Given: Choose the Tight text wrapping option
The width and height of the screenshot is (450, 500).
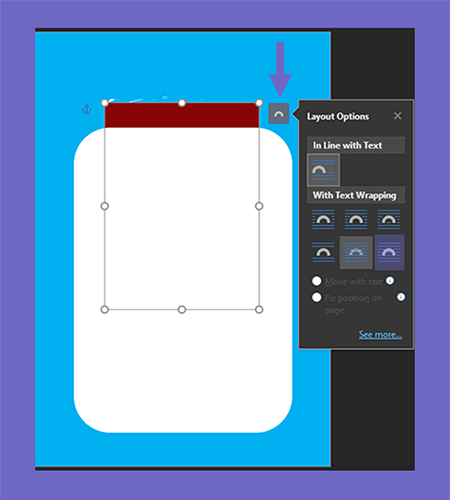Looking at the screenshot, I should [x=356, y=220].
